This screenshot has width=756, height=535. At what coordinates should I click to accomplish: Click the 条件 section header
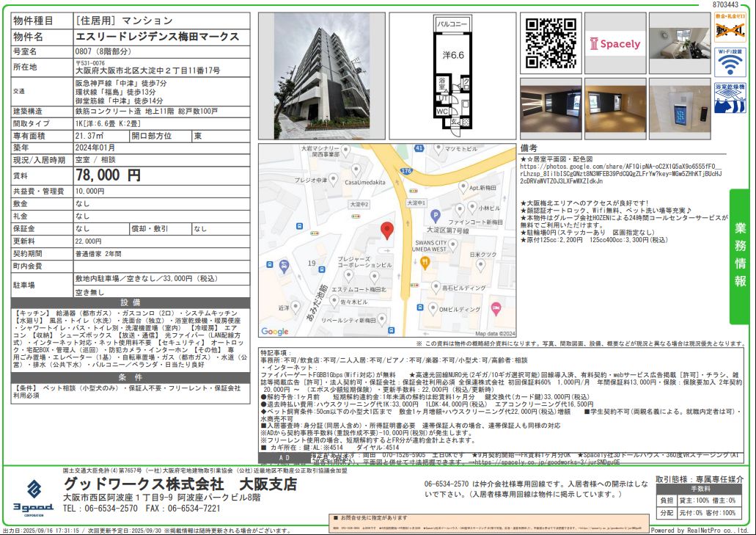[131, 376]
